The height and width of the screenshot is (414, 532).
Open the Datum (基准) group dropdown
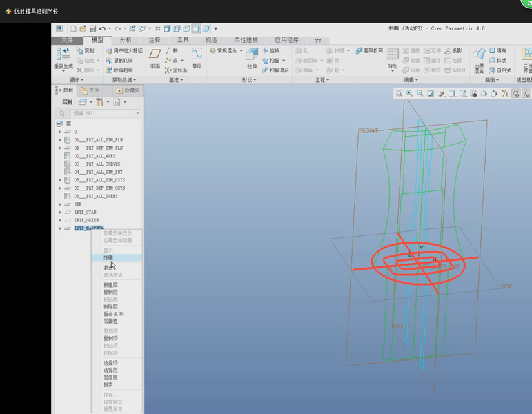(176, 80)
